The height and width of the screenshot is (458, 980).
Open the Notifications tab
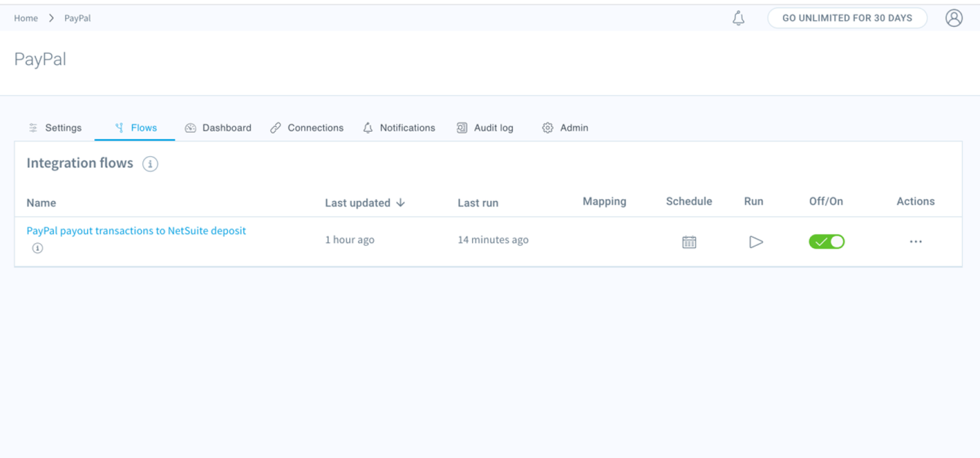(399, 128)
